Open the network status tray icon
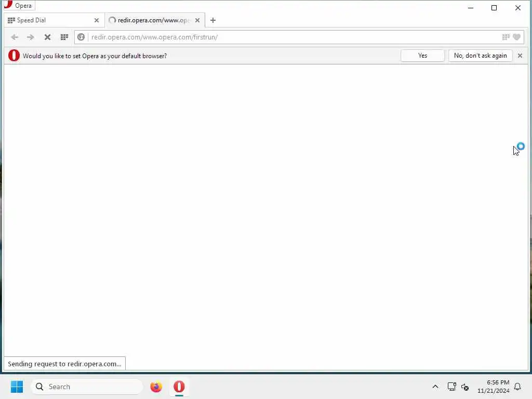This screenshot has width=532, height=399. point(451,387)
